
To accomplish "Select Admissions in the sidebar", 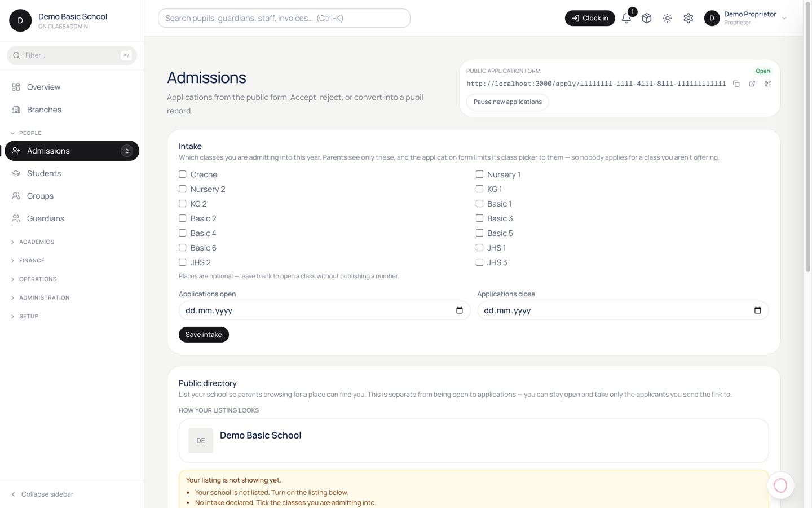I will pyautogui.click(x=72, y=151).
